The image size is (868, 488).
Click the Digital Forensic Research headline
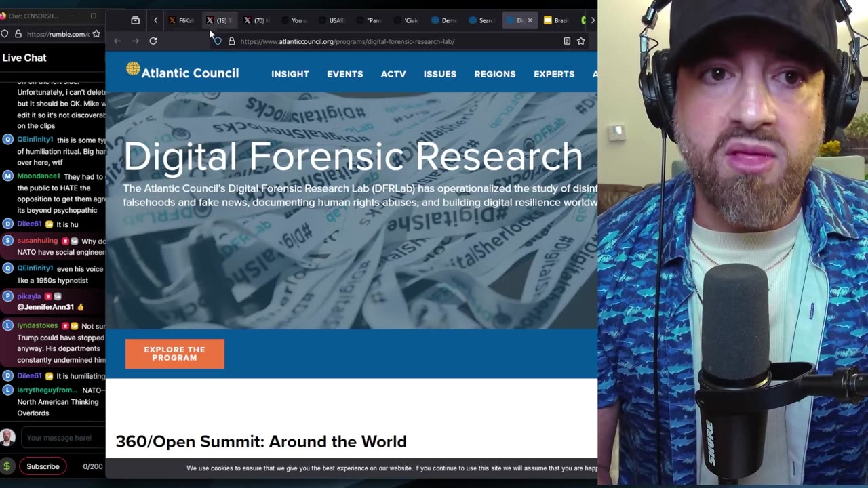point(353,157)
